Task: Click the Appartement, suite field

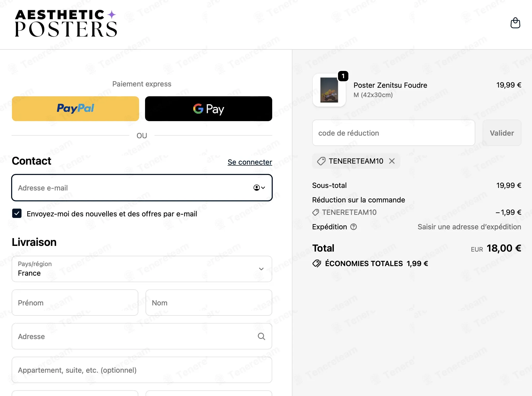Action: click(x=142, y=370)
